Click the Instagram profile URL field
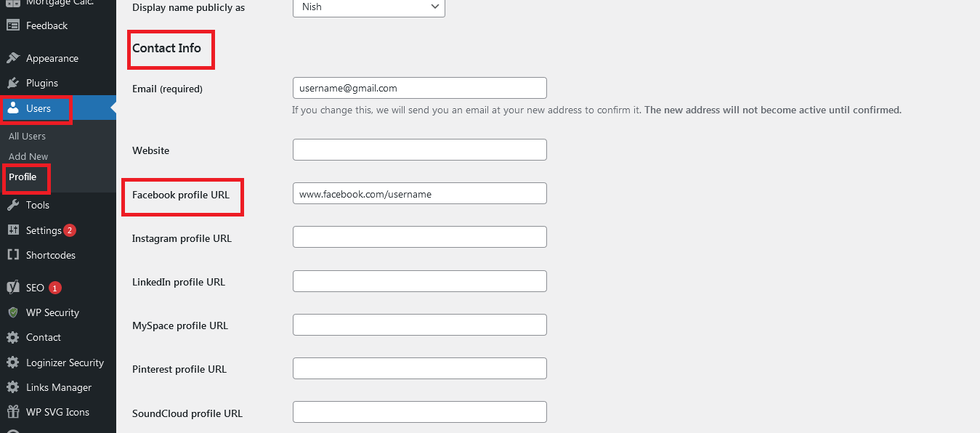 coord(419,237)
